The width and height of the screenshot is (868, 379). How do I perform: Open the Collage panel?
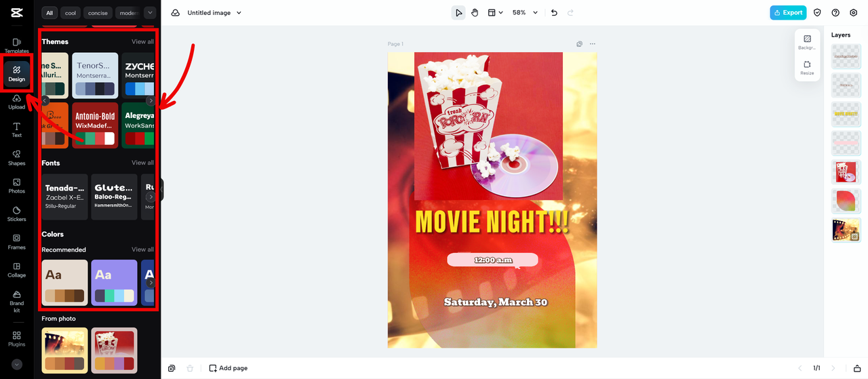16,270
